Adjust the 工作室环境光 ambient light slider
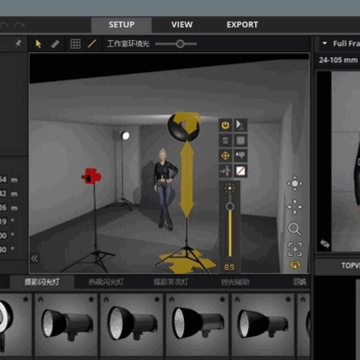The image size is (360, 360). pyautogui.click(x=176, y=44)
